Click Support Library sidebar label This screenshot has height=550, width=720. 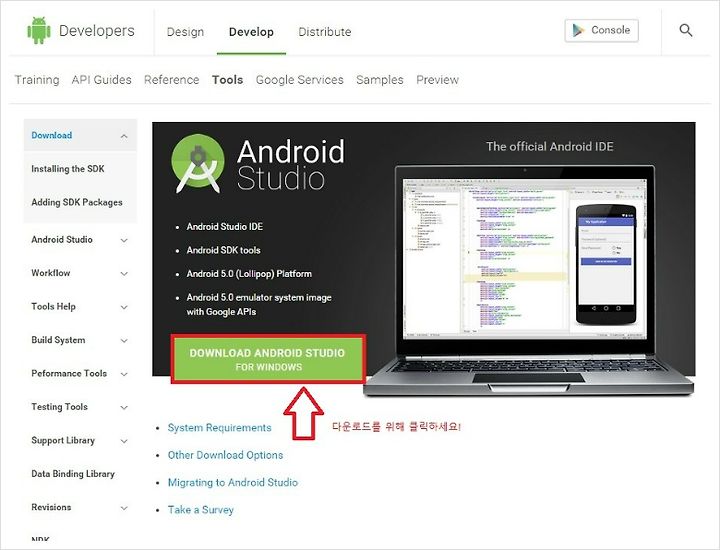point(63,441)
